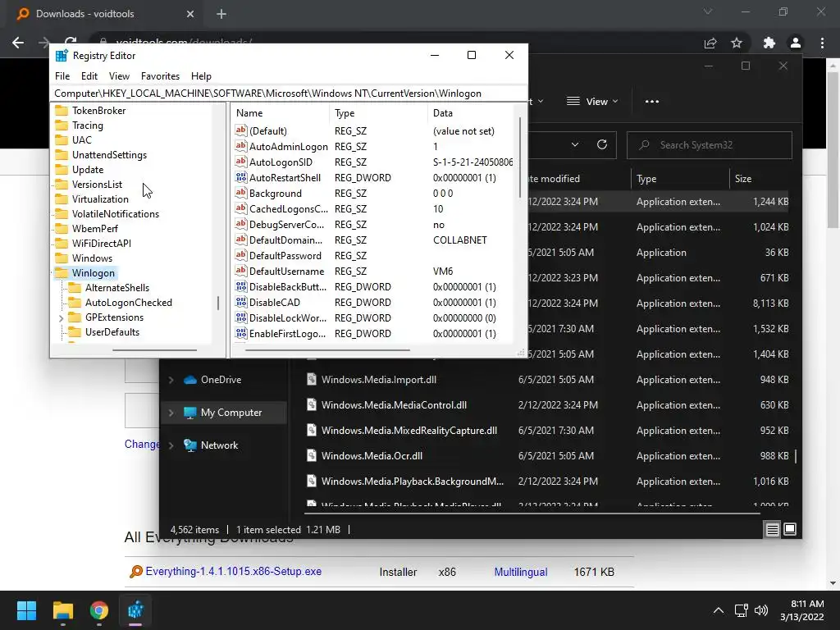Click the DebugServerCommand string value icon

click(241, 224)
